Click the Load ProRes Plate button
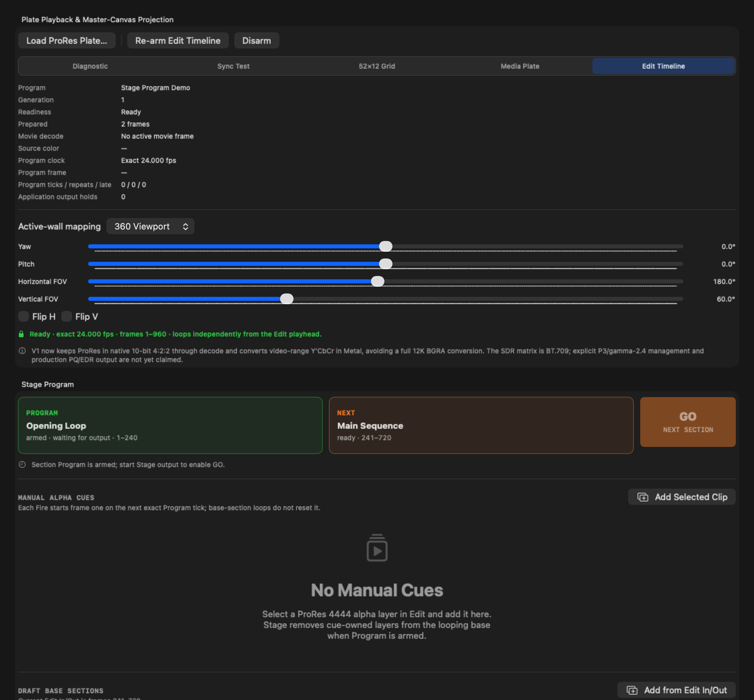Viewport: 754px width, 700px height. point(67,40)
